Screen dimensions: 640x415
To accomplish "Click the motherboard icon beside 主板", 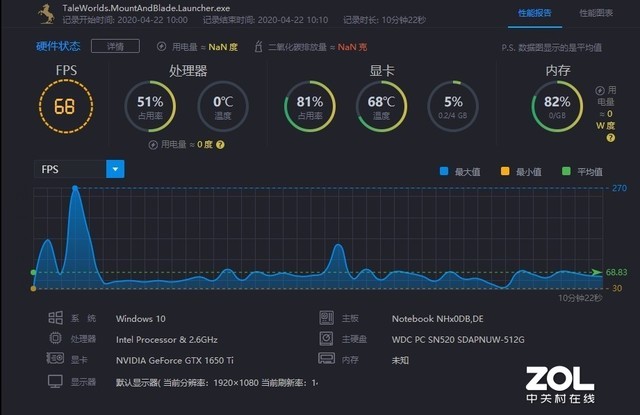I will point(327,317).
